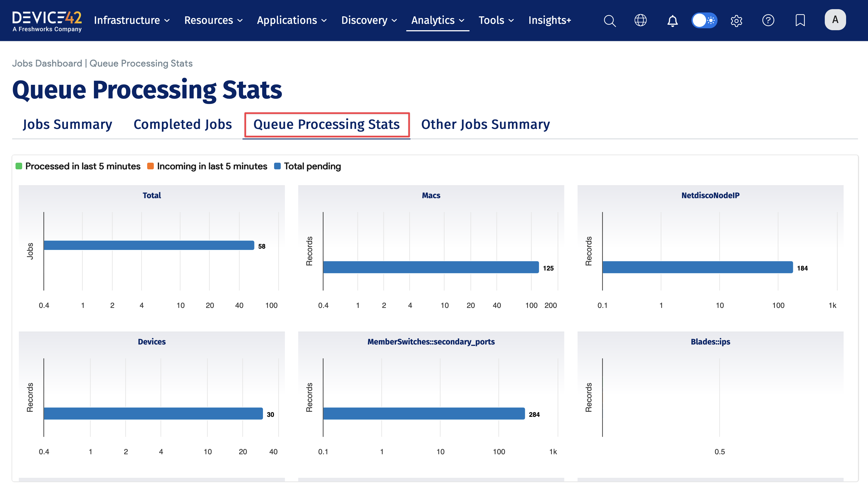Click the blue legend color square

[277, 166]
